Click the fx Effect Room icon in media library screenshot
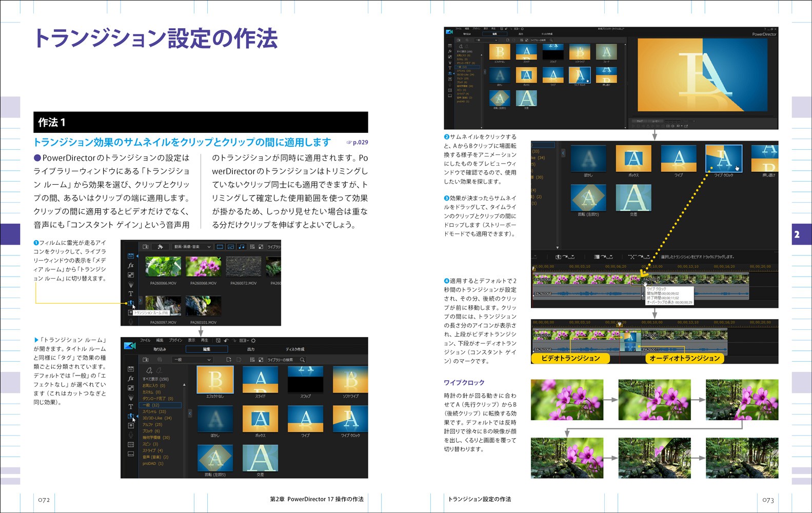812x513 pixels. click(131, 266)
